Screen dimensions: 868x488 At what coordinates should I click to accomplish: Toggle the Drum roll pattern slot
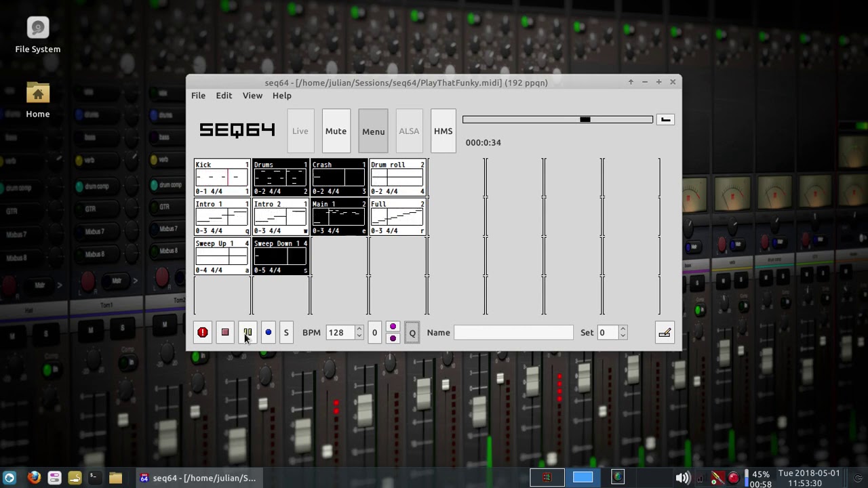tap(397, 178)
